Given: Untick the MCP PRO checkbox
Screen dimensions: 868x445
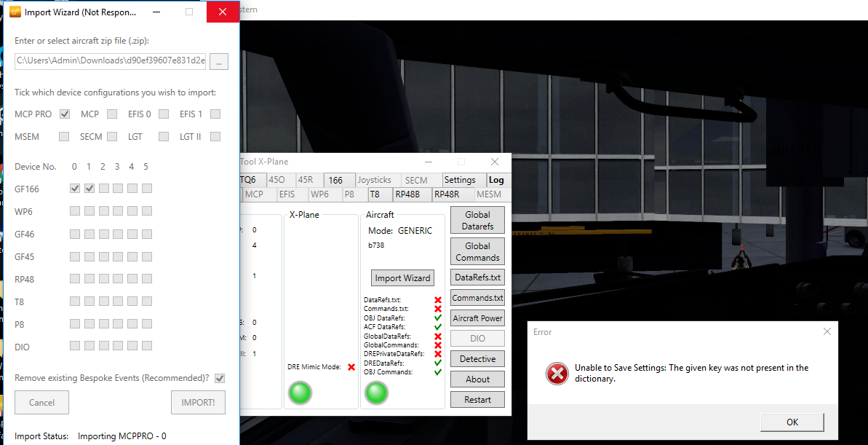Looking at the screenshot, I should [65, 114].
